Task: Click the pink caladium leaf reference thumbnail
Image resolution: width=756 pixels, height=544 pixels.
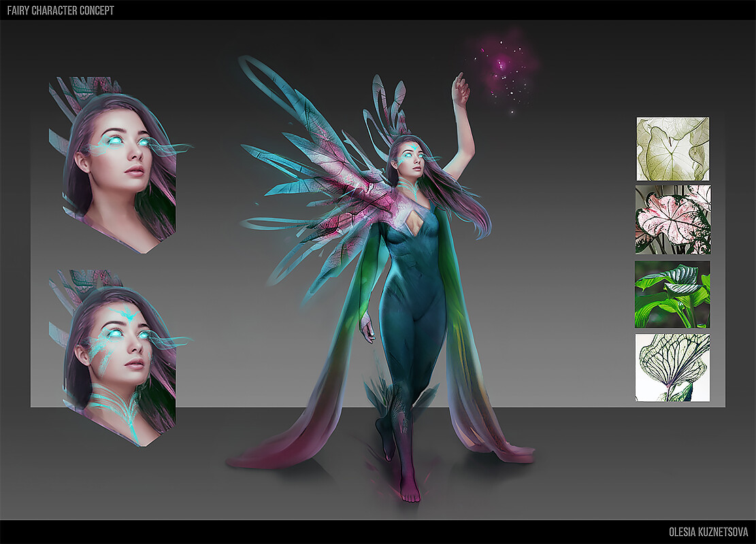Action: tap(672, 220)
